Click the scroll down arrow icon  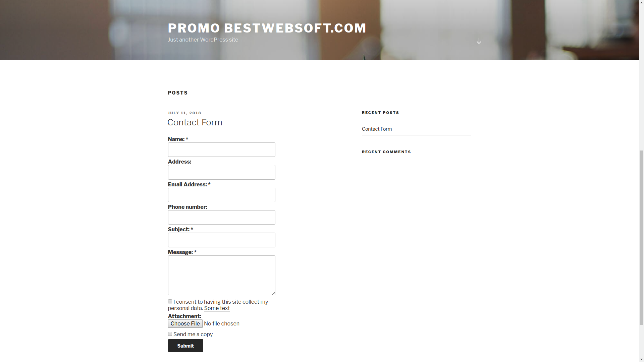479,41
